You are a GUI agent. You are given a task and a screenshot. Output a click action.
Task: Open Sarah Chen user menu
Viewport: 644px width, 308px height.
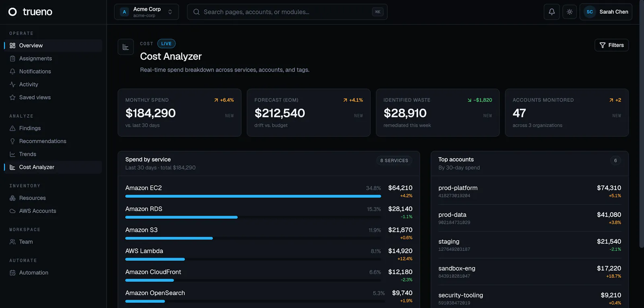[x=606, y=12]
